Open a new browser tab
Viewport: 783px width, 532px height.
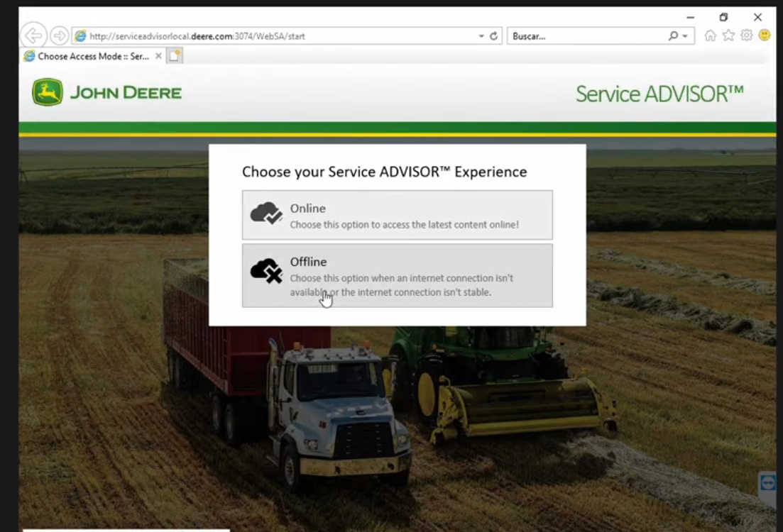click(x=173, y=55)
